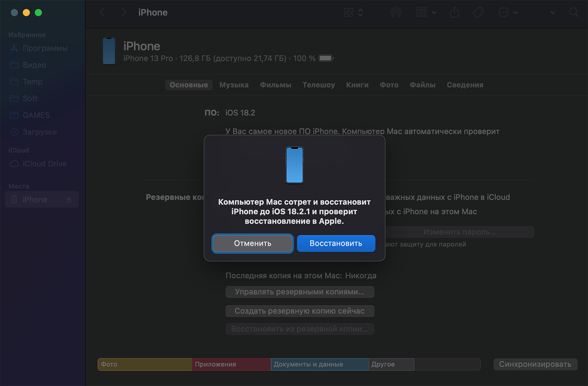
Task: Click the Места sidebar heading
Action: (x=19, y=186)
